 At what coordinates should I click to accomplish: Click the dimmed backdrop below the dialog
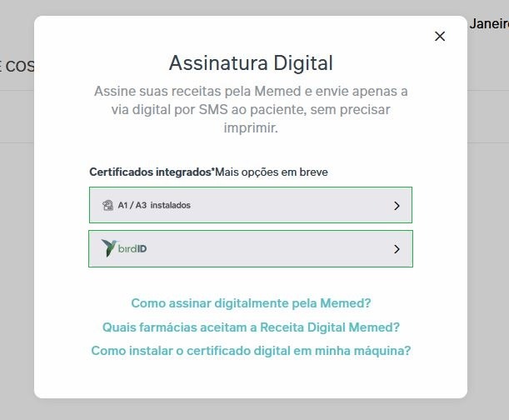tap(251, 409)
